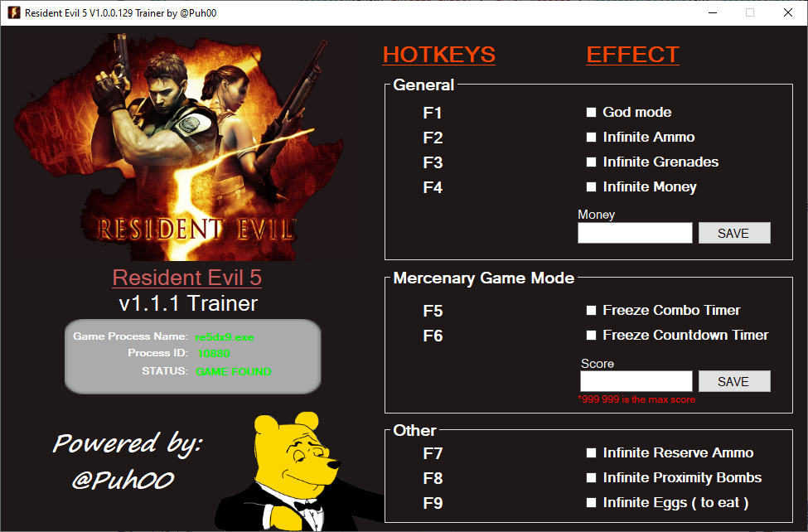Click the HOTKEYS header
This screenshot has height=532, width=808.
438,55
